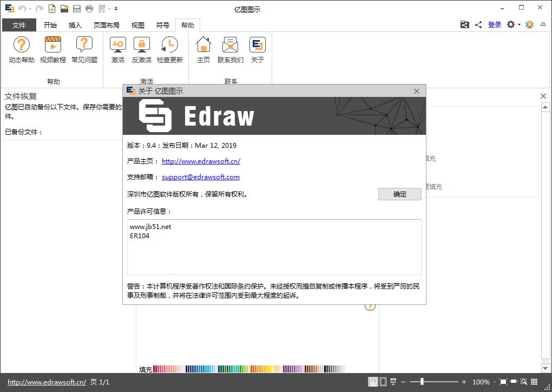Click the 100% zoom value

click(x=481, y=382)
